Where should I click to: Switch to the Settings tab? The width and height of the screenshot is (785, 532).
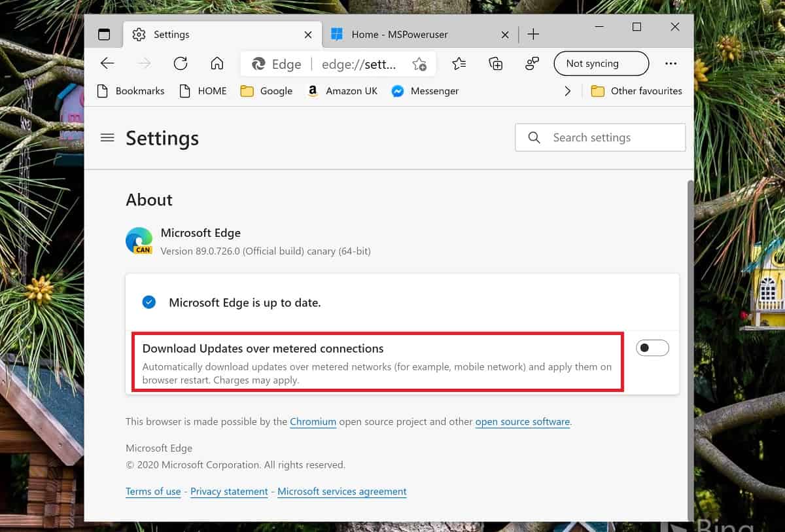[222, 35]
